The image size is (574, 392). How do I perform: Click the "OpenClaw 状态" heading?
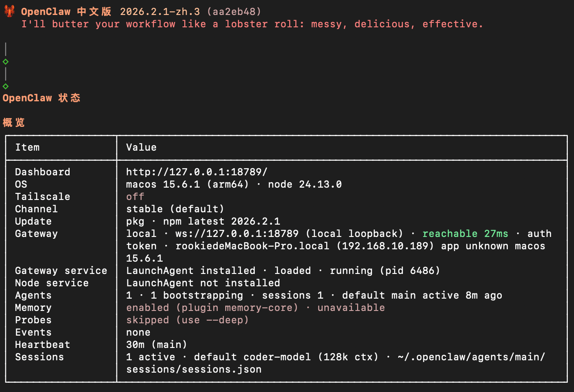click(41, 98)
